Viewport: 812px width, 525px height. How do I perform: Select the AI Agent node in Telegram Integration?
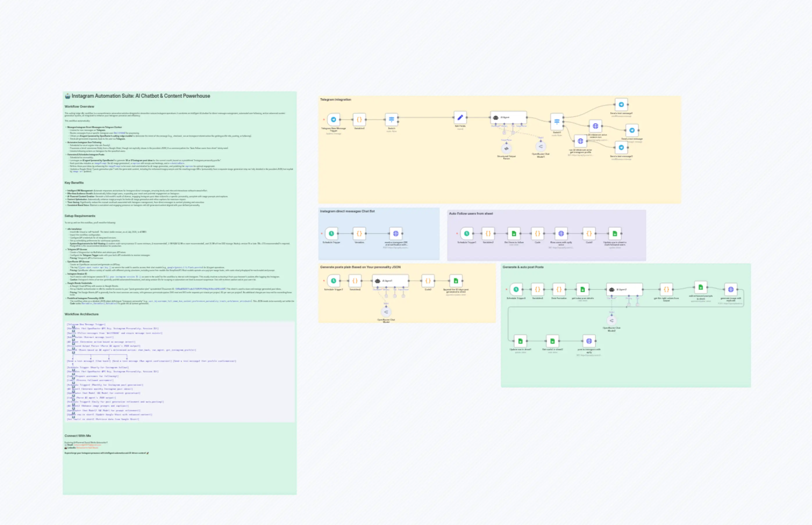click(509, 118)
